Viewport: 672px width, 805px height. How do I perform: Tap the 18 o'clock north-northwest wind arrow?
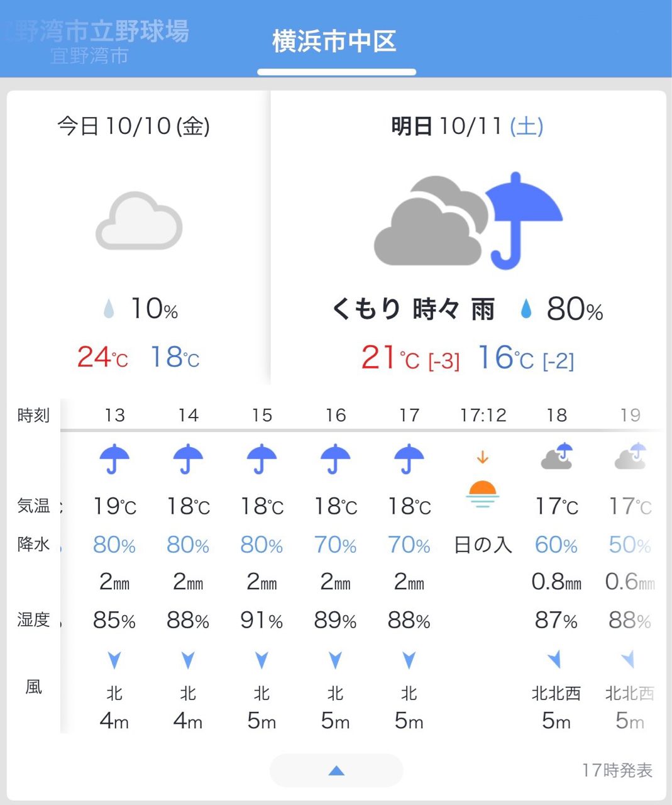coord(554,659)
